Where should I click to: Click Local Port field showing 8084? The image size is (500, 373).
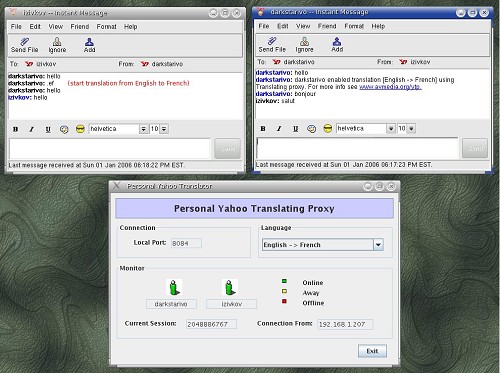186,243
